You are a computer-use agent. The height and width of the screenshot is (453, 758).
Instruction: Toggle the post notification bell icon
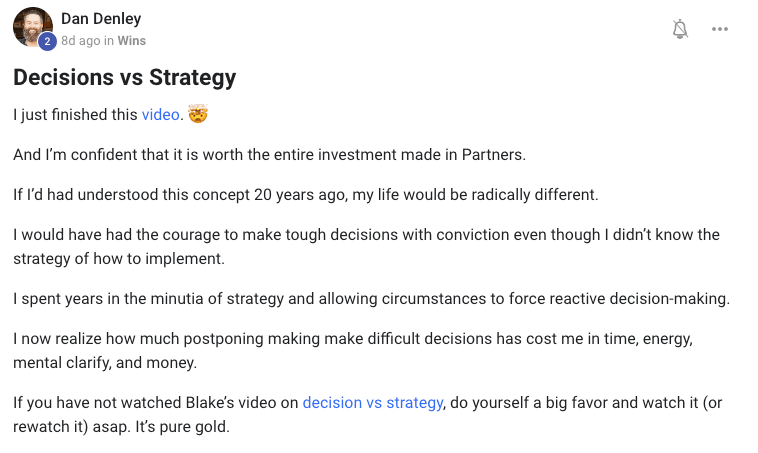pos(680,29)
